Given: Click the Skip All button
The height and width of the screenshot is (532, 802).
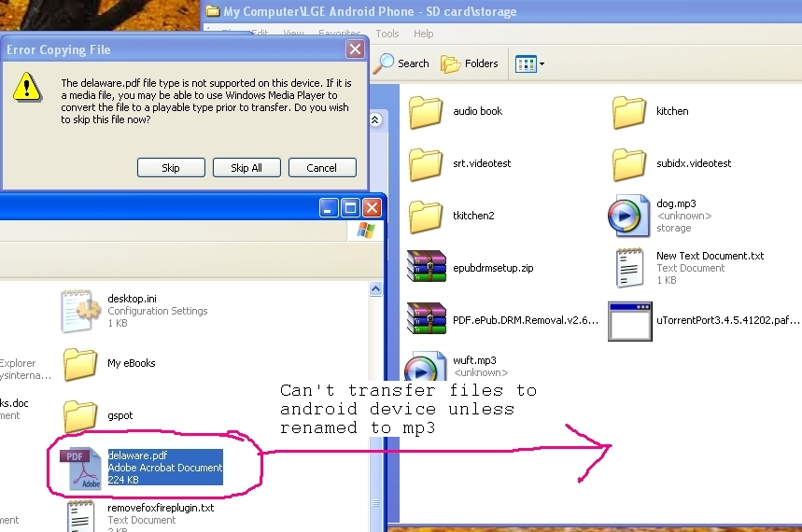Looking at the screenshot, I should click(x=246, y=168).
